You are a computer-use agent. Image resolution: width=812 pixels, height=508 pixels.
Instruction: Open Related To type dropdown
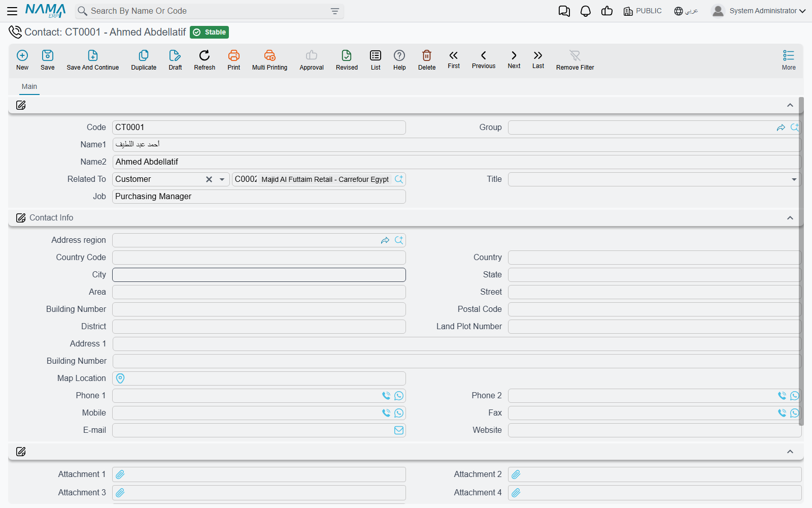[222, 179]
